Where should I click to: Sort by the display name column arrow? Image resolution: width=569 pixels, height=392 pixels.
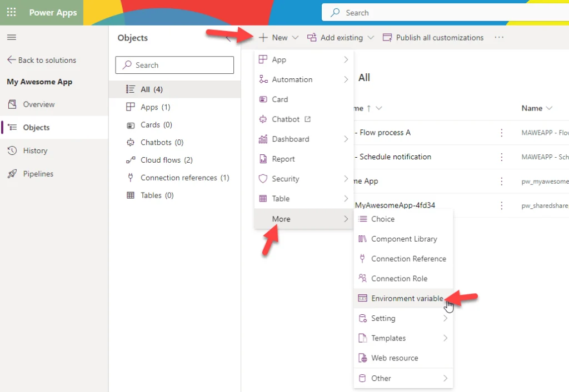(x=369, y=108)
